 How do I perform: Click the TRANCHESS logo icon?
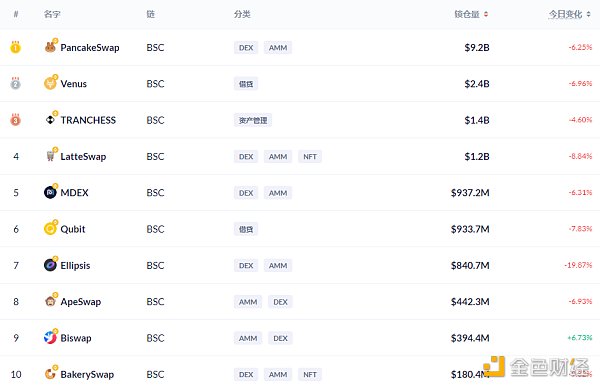[x=50, y=120]
